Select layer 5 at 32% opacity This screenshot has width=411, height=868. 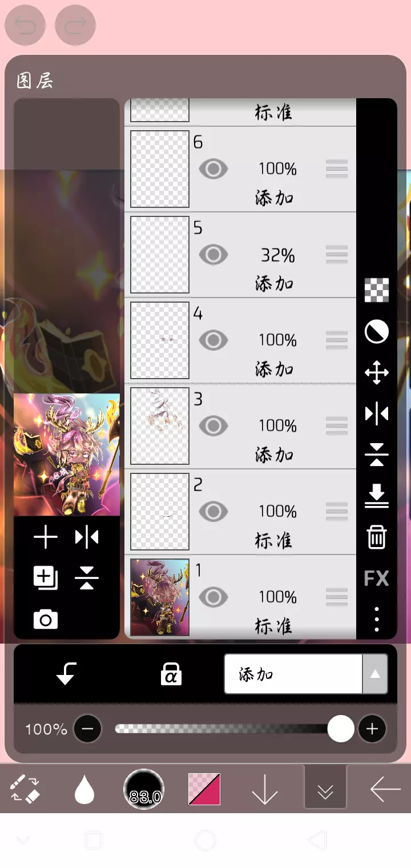(x=240, y=255)
